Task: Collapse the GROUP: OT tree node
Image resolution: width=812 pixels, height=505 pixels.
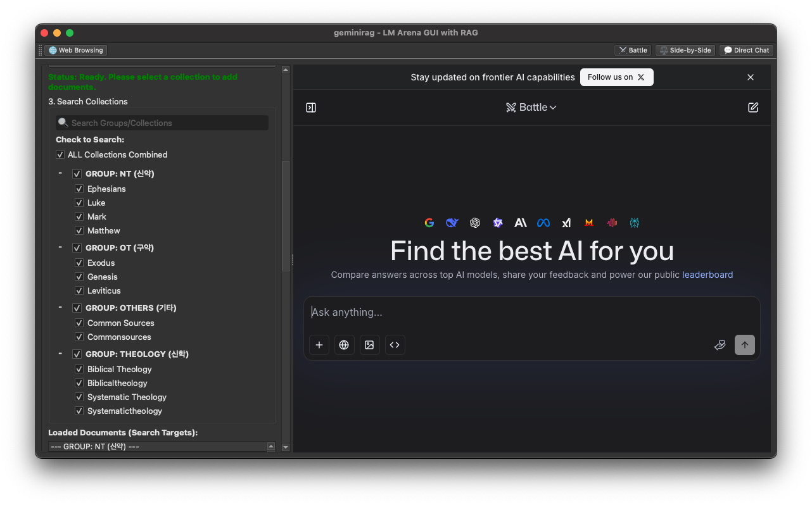Action: 60,247
